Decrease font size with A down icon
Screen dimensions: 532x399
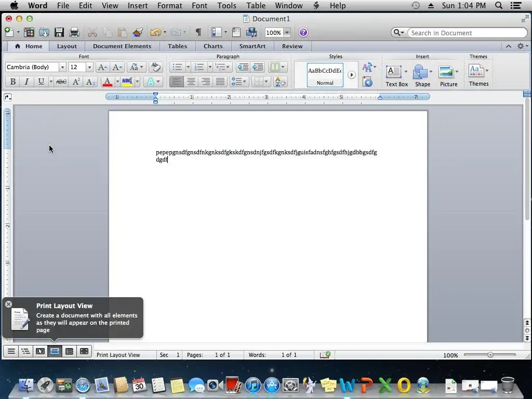tap(117, 67)
